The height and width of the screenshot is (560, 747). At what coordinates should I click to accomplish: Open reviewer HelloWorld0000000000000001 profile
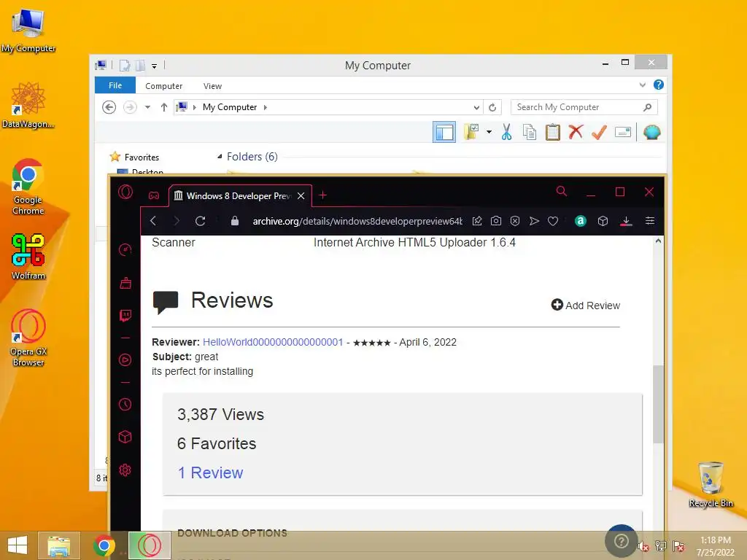tap(273, 342)
